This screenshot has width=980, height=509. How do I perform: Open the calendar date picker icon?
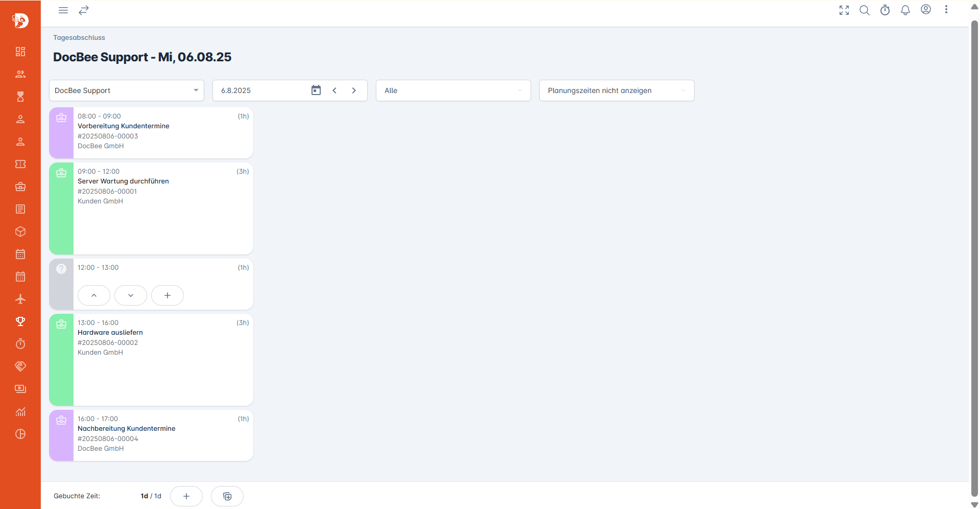[316, 90]
